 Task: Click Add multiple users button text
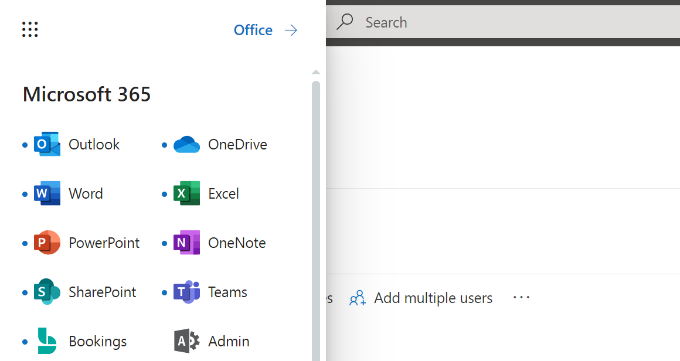click(433, 298)
